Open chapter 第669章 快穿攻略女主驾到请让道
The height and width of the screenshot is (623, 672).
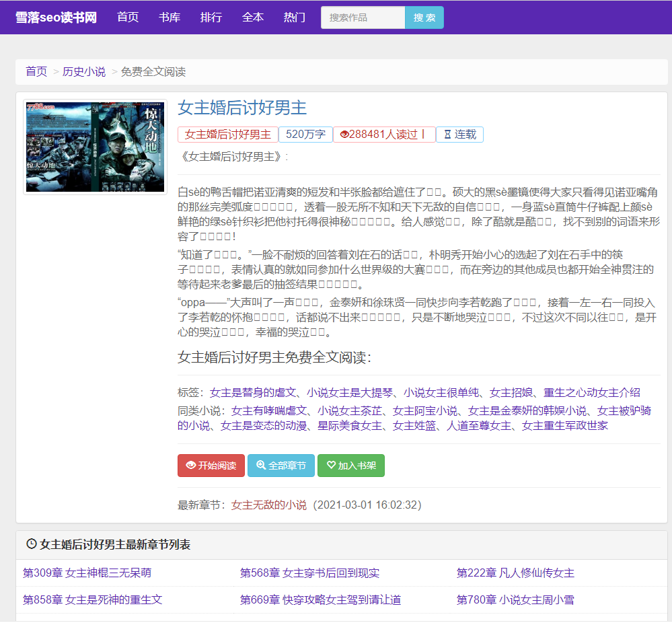tap(320, 600)
